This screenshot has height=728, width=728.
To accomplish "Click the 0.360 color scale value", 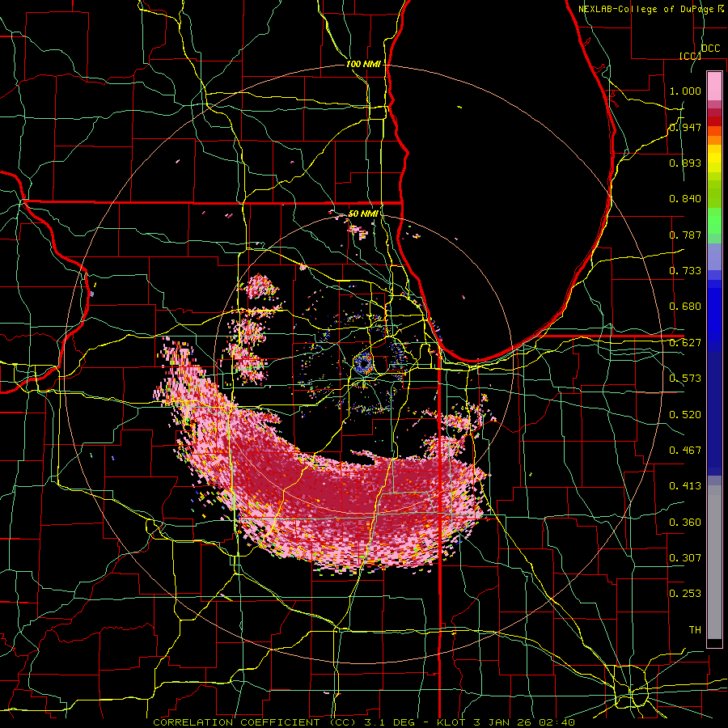I will pos(685,523).
